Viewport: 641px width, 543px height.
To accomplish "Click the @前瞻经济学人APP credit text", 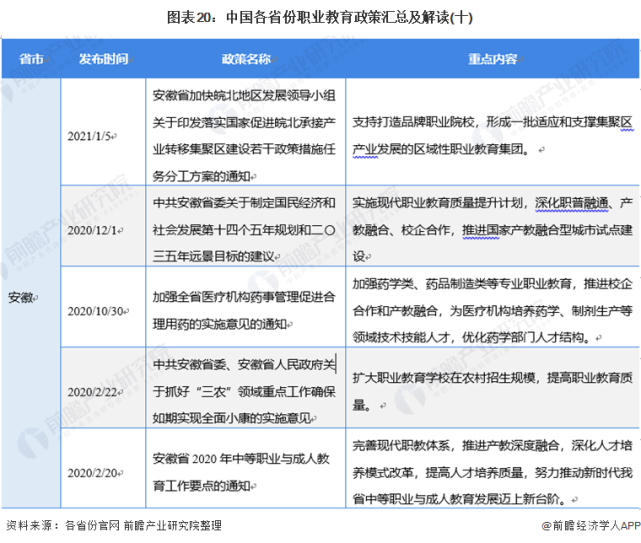I will [x=591, y=525].
